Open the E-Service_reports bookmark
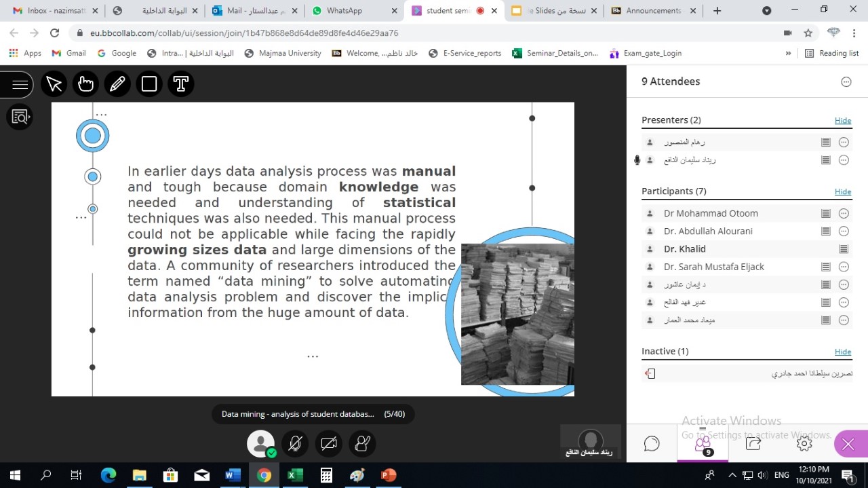868x488 pixels. 465,53
